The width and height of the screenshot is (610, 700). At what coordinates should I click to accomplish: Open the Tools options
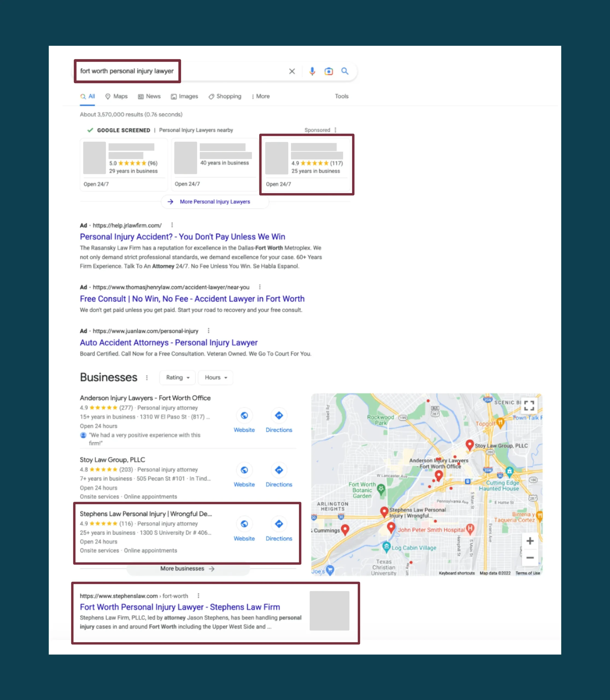342,96
